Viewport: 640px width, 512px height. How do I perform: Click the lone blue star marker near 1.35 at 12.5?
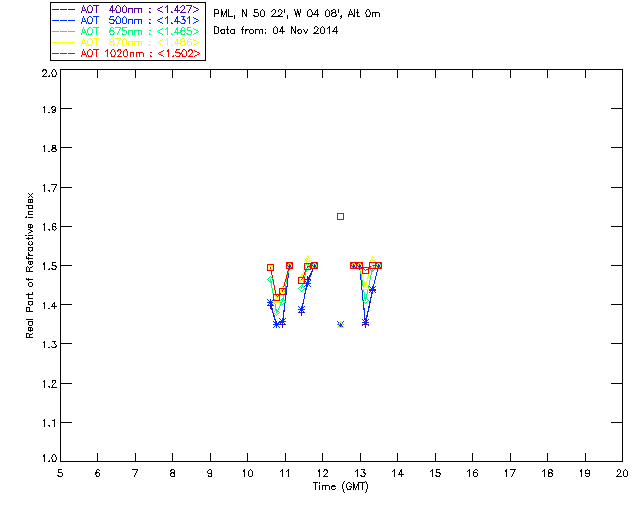340,324
